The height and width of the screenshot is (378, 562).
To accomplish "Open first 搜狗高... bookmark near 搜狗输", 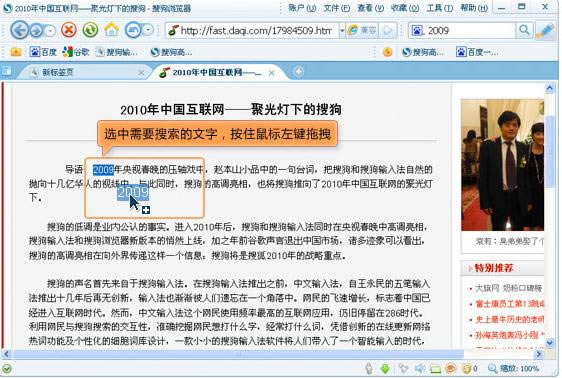I will [171, 52].
